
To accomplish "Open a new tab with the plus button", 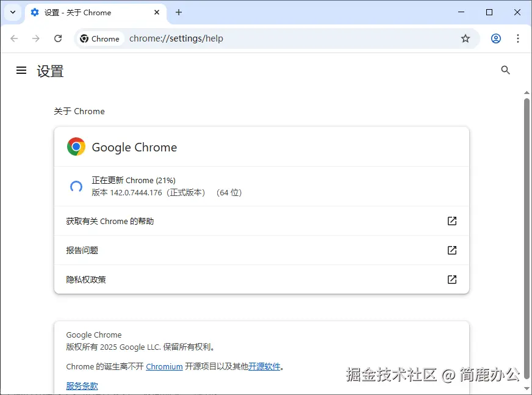I will 179,12.
